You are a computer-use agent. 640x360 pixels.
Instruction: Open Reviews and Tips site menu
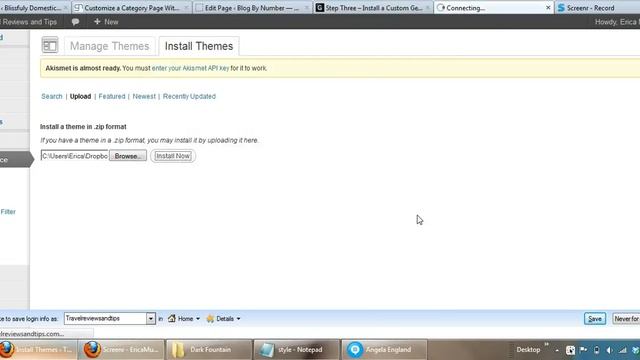[29, 22]
